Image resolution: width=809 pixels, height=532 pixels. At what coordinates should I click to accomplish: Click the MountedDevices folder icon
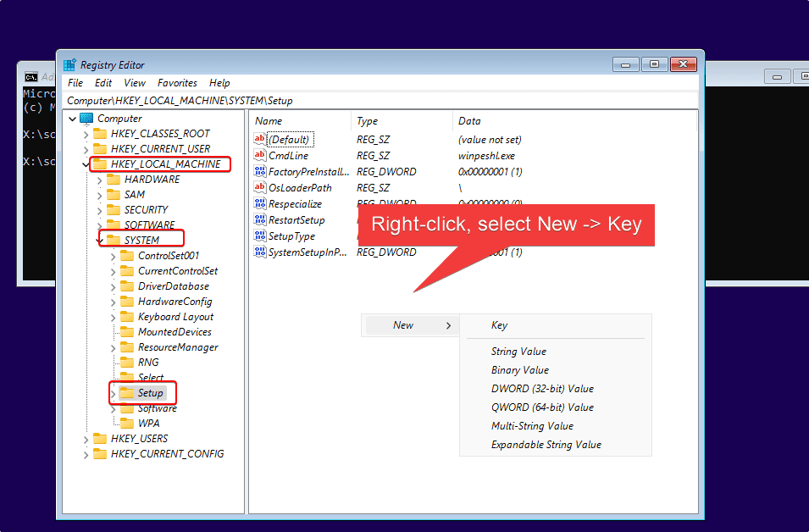(x=126, y=332)
